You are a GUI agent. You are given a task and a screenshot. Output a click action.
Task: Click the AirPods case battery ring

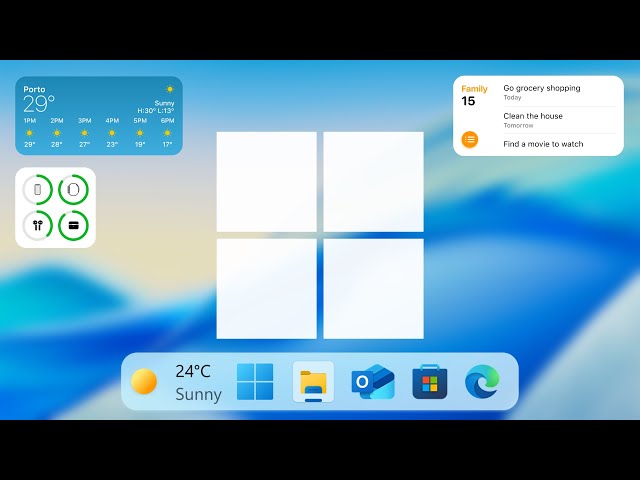(x=73, y=225)
